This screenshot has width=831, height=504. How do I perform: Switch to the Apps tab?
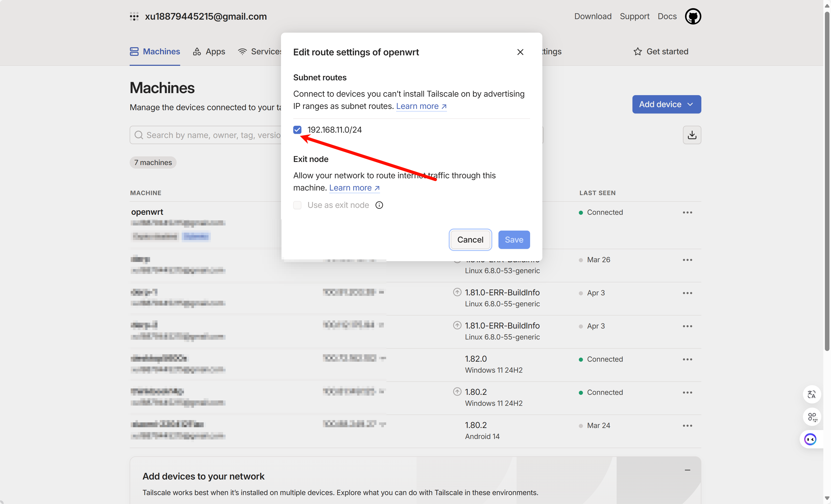[209, 51]
